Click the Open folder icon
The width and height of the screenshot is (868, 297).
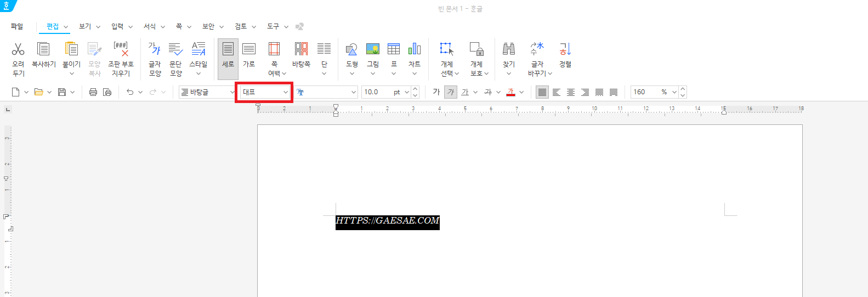(38, 92)
